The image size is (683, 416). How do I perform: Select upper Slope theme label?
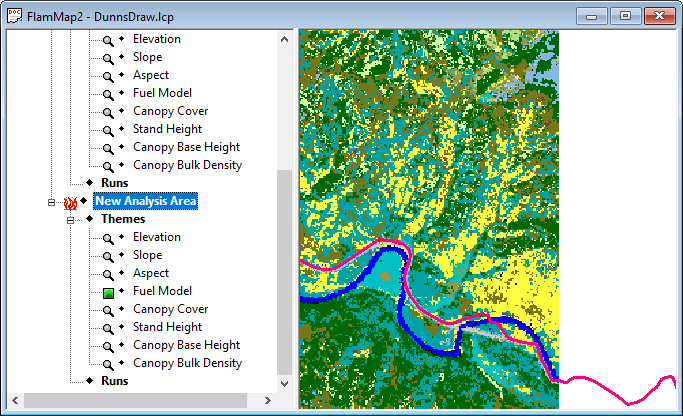coord(147,57)
